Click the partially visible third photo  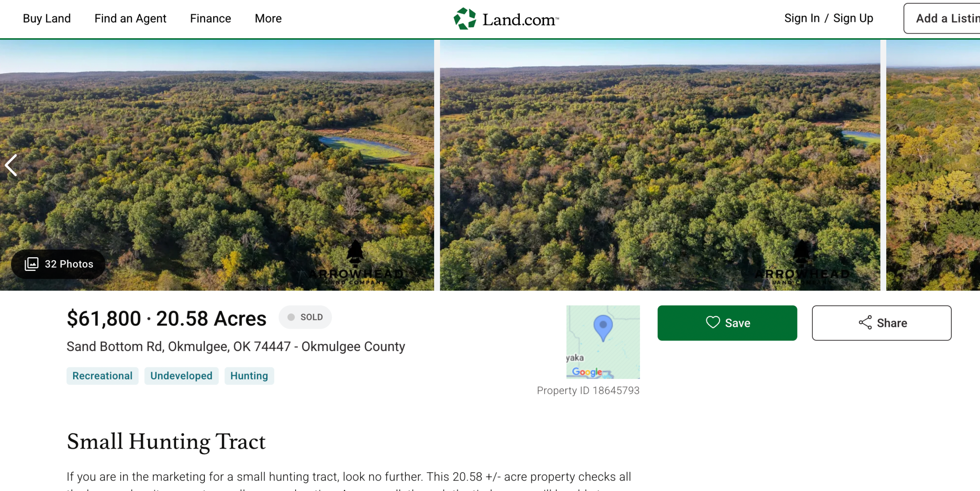[933, 165]
